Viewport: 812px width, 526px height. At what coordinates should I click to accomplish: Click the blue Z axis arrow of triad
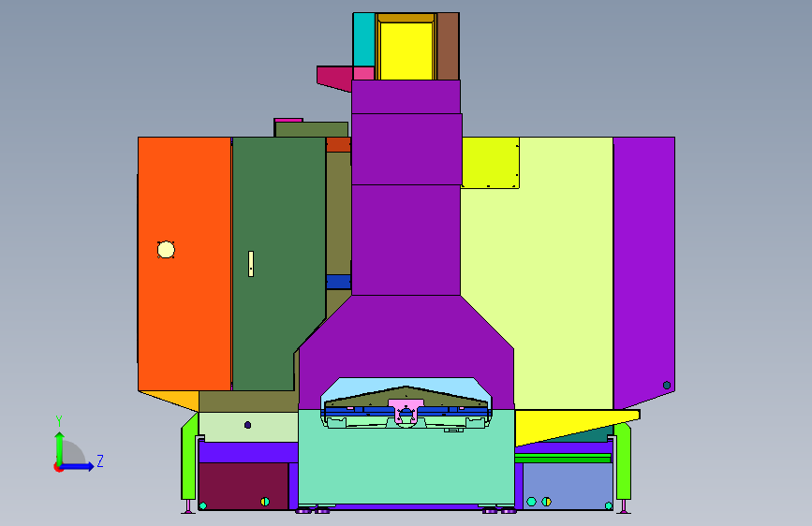[78, 466]
